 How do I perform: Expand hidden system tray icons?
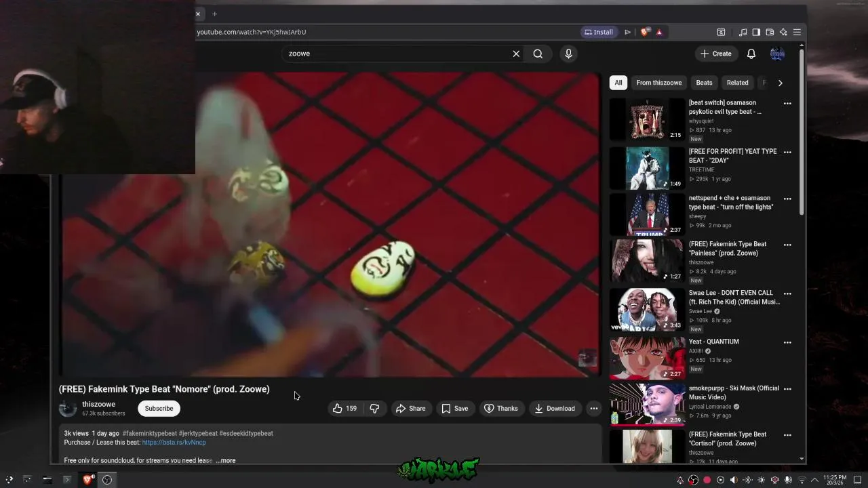(814, 480)
